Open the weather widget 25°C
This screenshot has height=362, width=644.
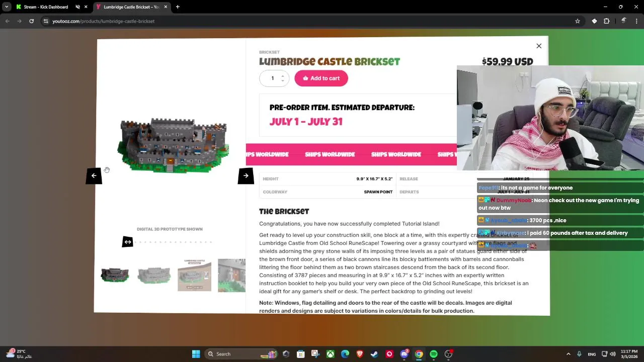(19, 354)
